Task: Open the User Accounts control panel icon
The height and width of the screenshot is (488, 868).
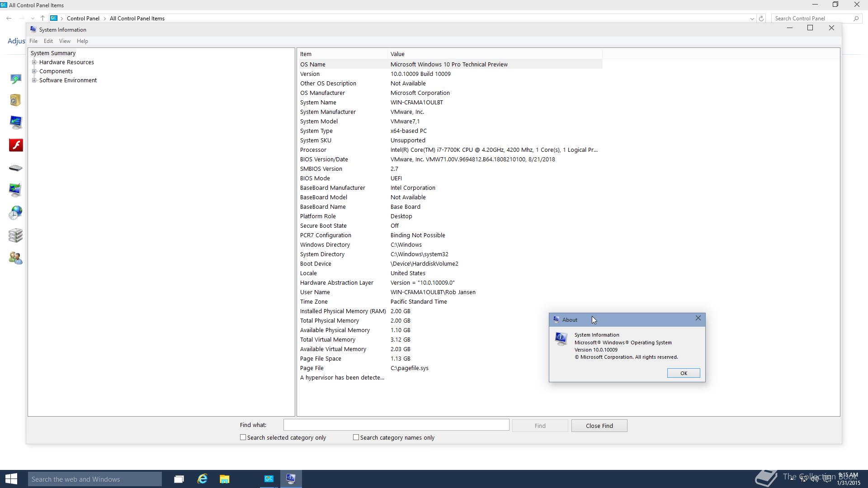Action: tap(16, 258)
